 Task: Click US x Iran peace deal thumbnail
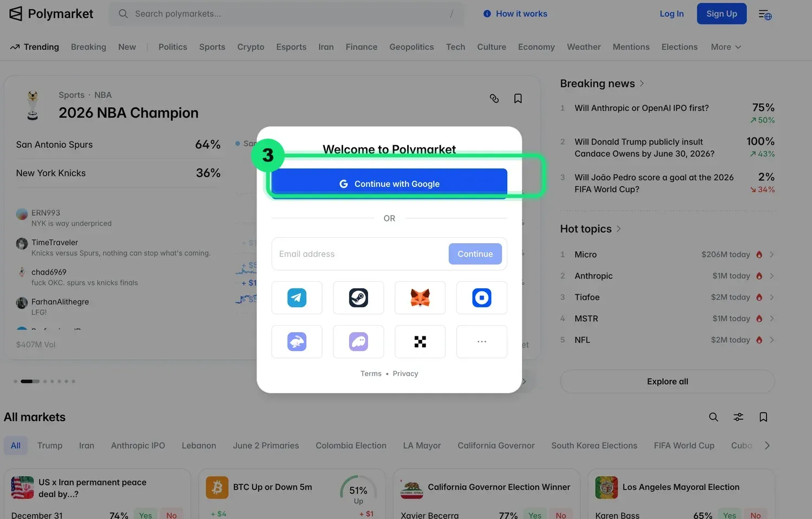22,488
